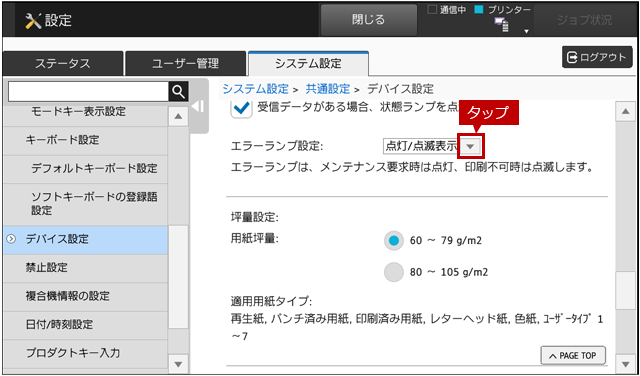The image size is (640, 376).
Task: Open ソフトキーボードの登録語設定 in the sidebar
Action: coord(85,204)
